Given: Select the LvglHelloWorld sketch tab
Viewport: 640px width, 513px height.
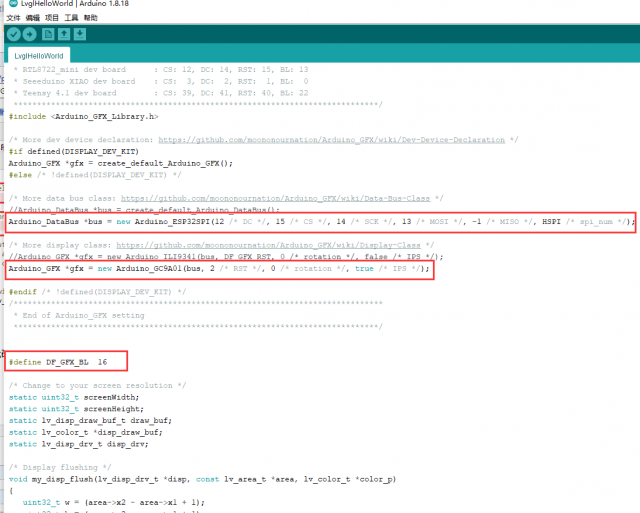Looking at the screenshot, I should pos(40,56).
